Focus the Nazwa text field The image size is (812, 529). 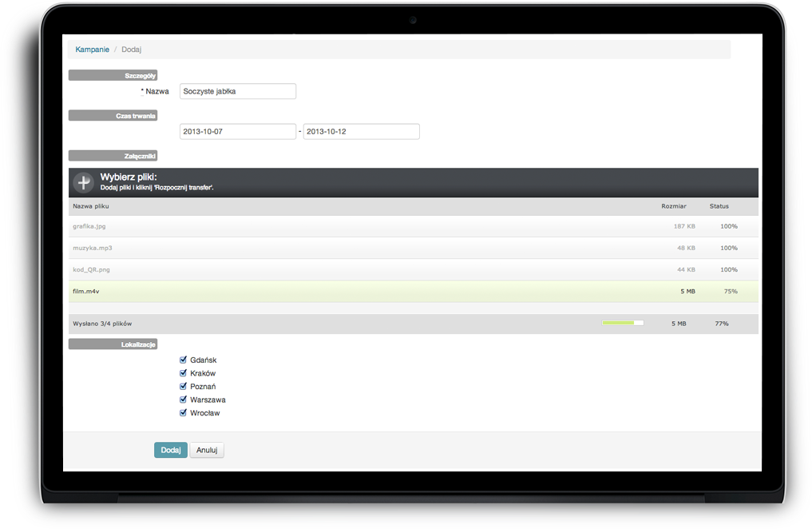(238, 91)
